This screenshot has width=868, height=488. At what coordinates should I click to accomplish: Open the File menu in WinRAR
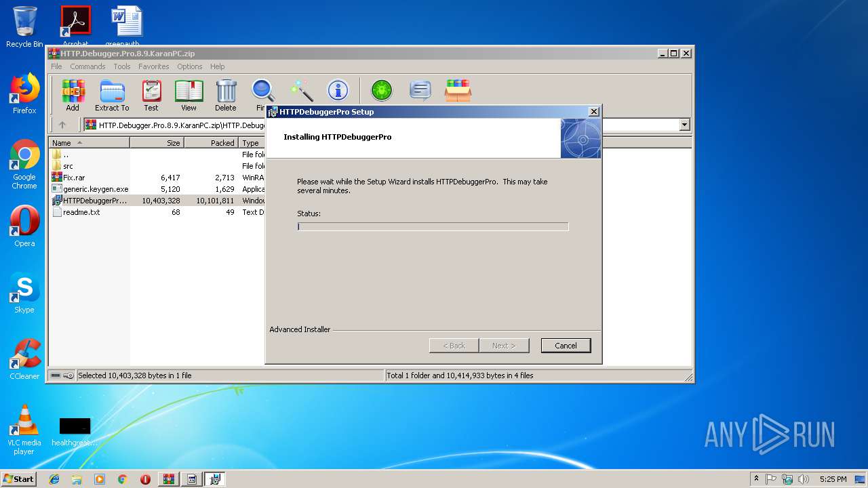56,66
